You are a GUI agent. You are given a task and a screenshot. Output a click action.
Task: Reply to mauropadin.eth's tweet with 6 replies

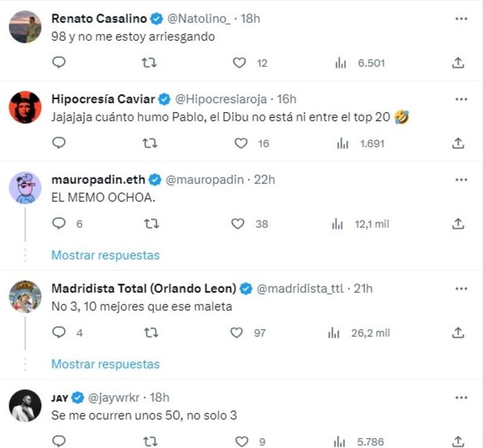pos(59,224)
